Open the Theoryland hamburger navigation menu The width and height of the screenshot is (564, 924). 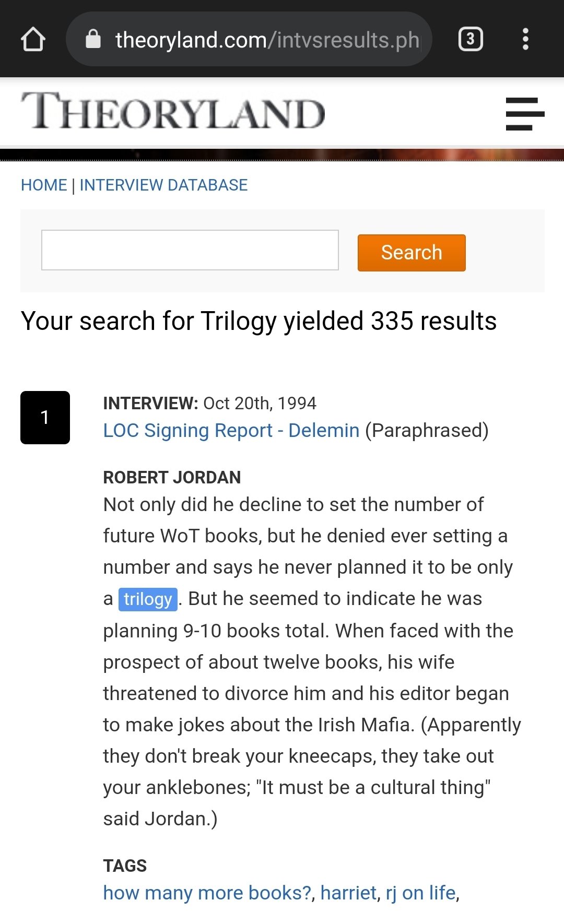pyautogui.click(x=525, y=114)
